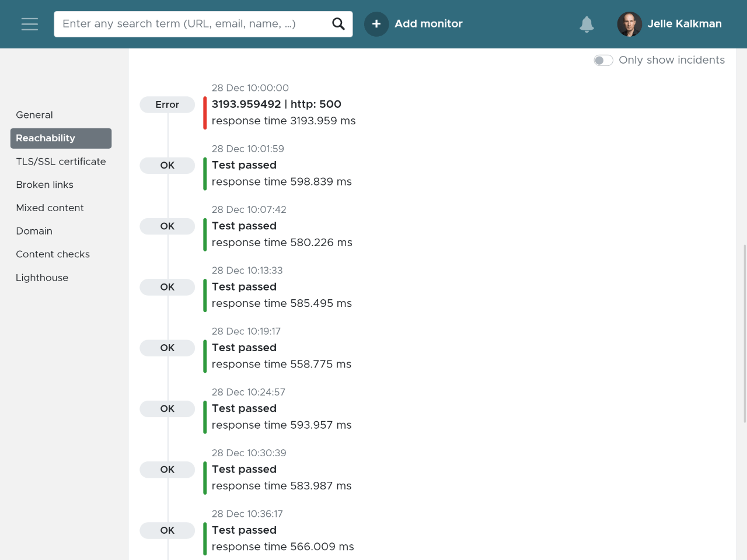
Task: Click 'response time 585.495 ms' text
Action: pyautogui.click(x=282, y=303)
